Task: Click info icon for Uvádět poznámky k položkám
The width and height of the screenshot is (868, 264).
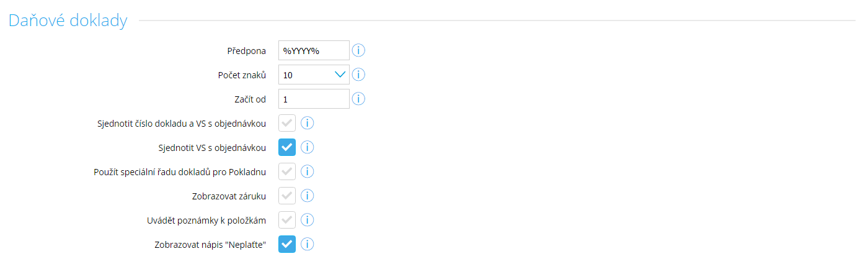Action: (308, 220)
